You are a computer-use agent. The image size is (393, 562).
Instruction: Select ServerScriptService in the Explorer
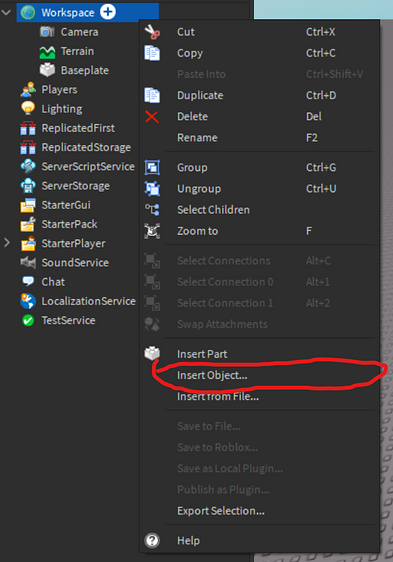[x=88, y=166]
